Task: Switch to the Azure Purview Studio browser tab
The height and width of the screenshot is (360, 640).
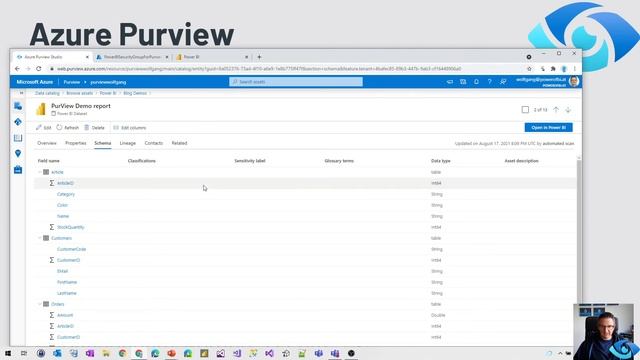Action: [52, 57]
